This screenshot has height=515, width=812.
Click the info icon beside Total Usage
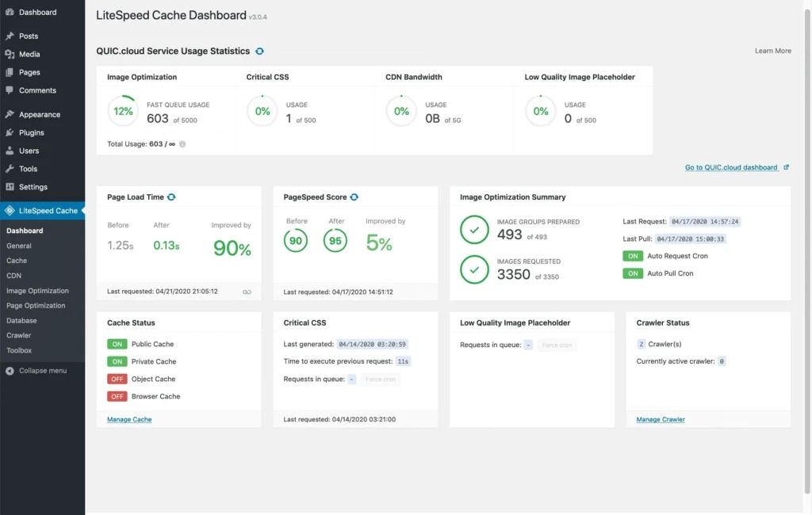coord(182,144)
